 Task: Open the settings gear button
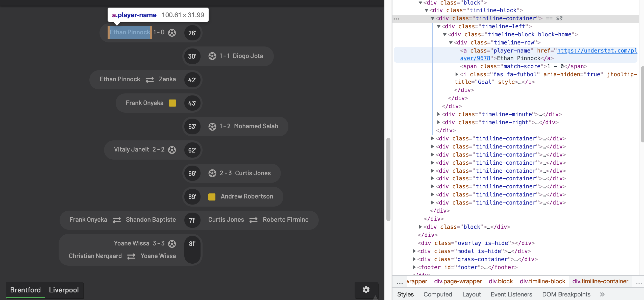coord(366,290)
